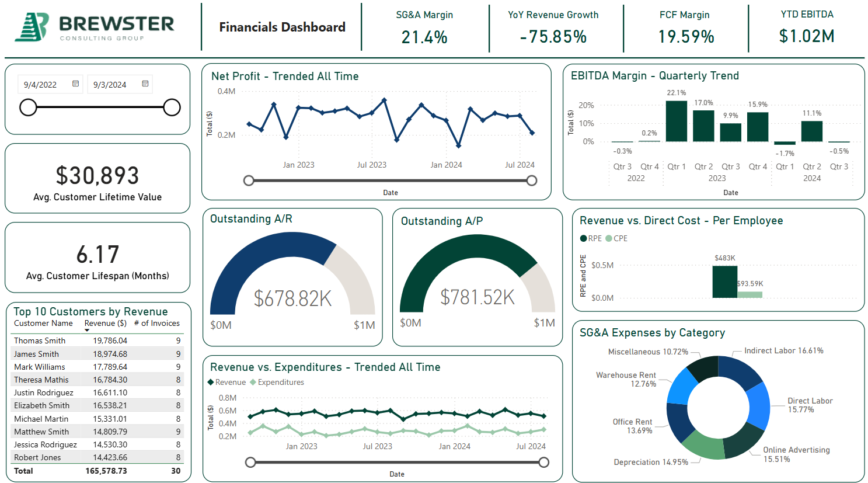This screenshot has height=483, width=868.
Task: Open the end date calendar picker
Action: pyautogui.click(x=145, y=84)
